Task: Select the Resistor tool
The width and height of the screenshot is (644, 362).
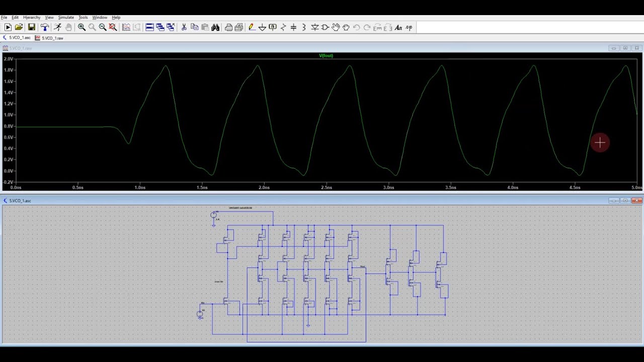Action: coord(283,27)
